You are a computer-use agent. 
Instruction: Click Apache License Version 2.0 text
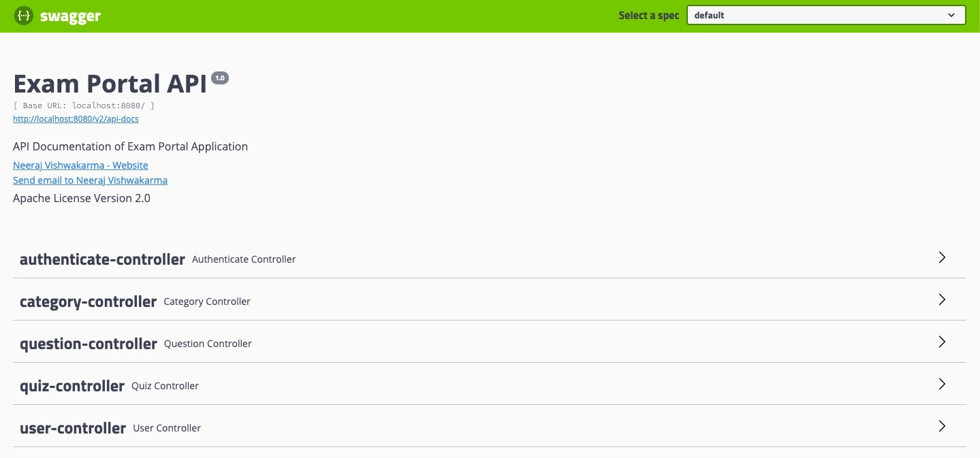[x=82, y=198]
